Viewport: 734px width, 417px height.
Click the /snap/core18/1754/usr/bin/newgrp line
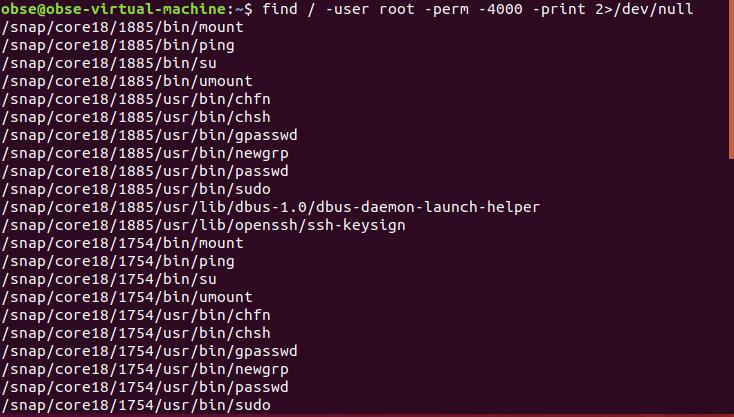click(144, 369)
